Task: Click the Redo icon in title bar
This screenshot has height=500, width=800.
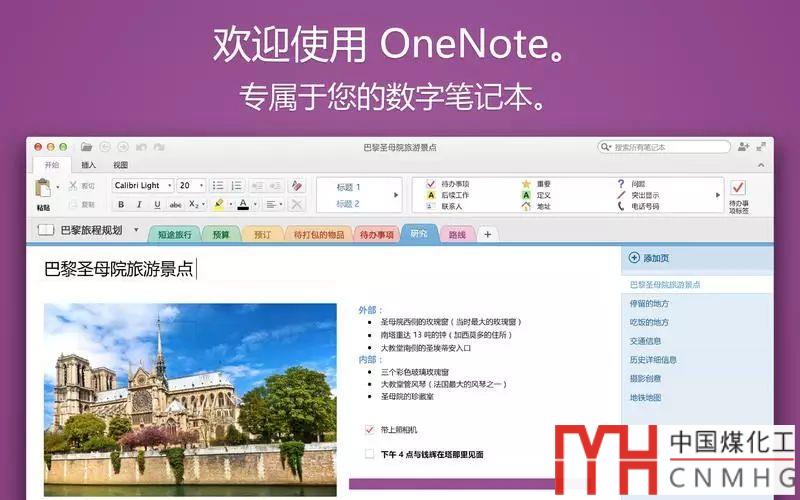Action: (x=159, y=147)
